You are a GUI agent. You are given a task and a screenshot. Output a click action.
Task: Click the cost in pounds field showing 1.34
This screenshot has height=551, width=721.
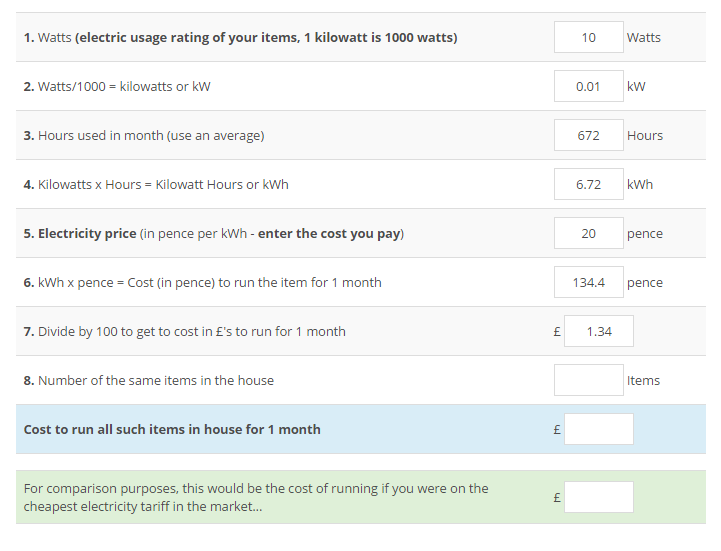pyautogui.click(x=599, y=331)
